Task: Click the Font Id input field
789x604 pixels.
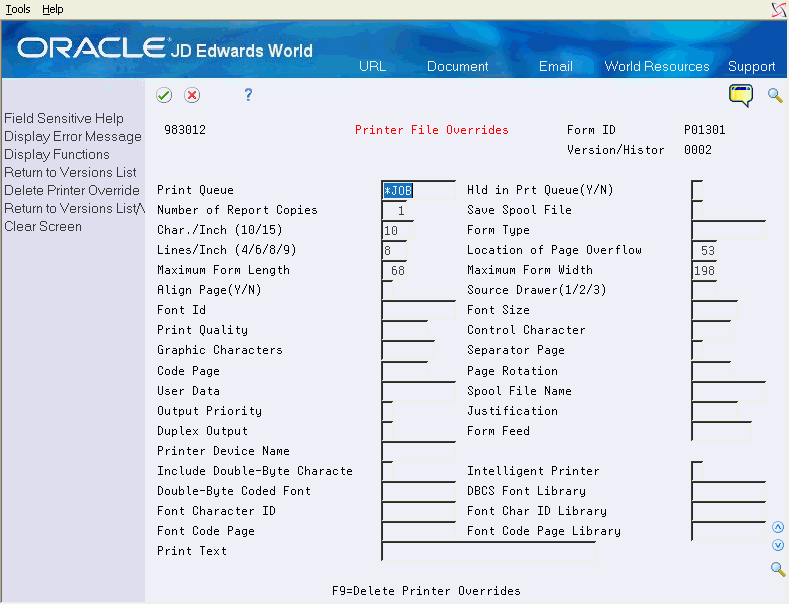Action: pos(419,310)
